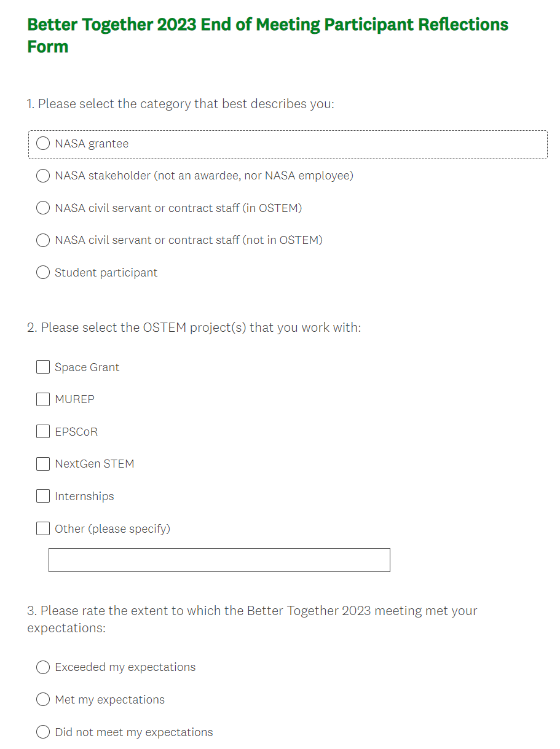Tick the MUREP checkbox
Image resolution: width=560 pixels, height=749 pixels.
[x=43, y=399]
